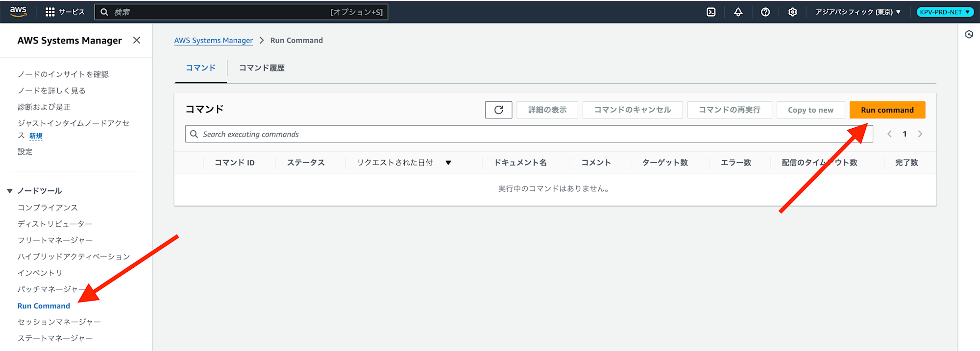Open ジャストインタイムノードアクセス in sidebar

coord(73,129)
